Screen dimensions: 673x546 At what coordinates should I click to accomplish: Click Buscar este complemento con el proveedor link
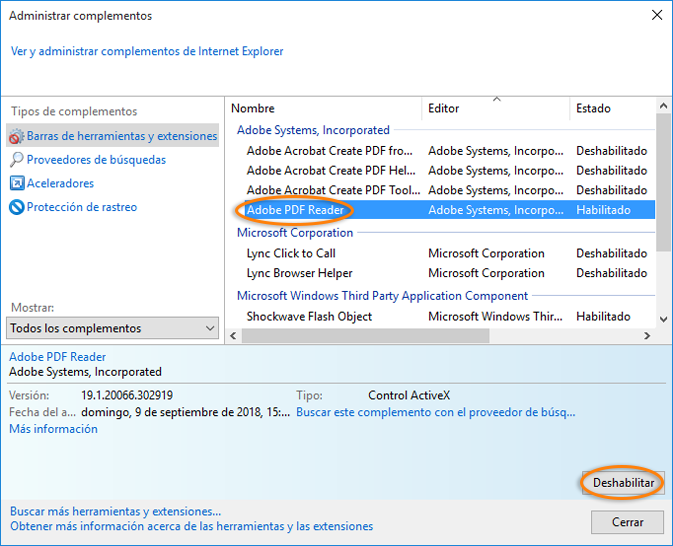click(x=436, y=412)
